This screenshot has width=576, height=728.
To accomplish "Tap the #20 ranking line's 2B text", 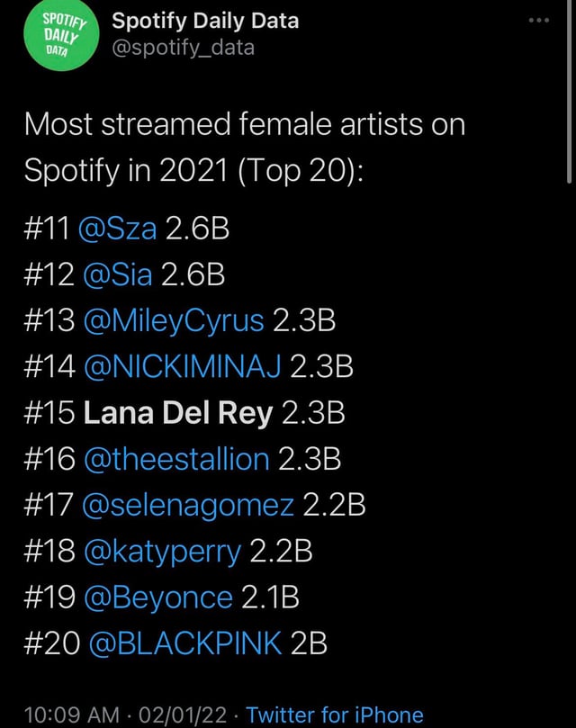I will coord(309,643).
